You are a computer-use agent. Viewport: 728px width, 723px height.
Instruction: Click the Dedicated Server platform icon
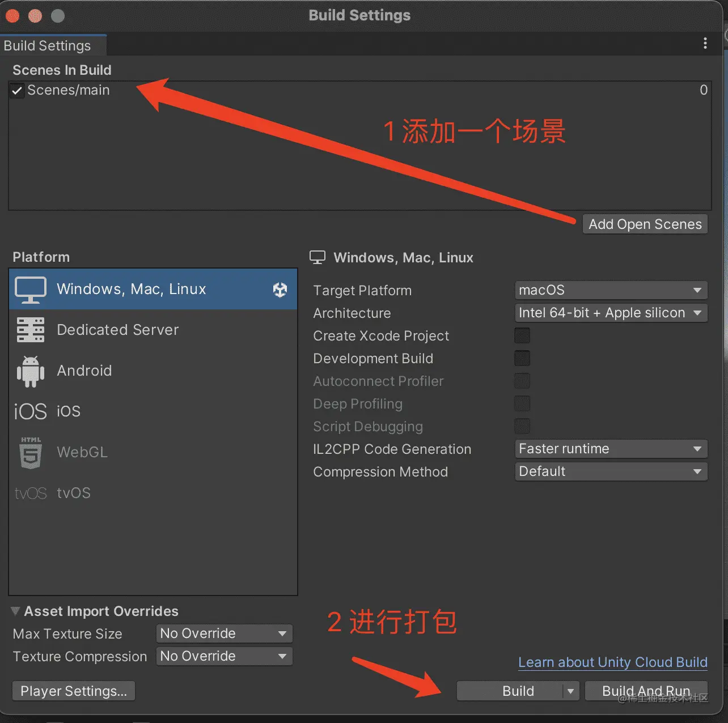pos(31,330)
